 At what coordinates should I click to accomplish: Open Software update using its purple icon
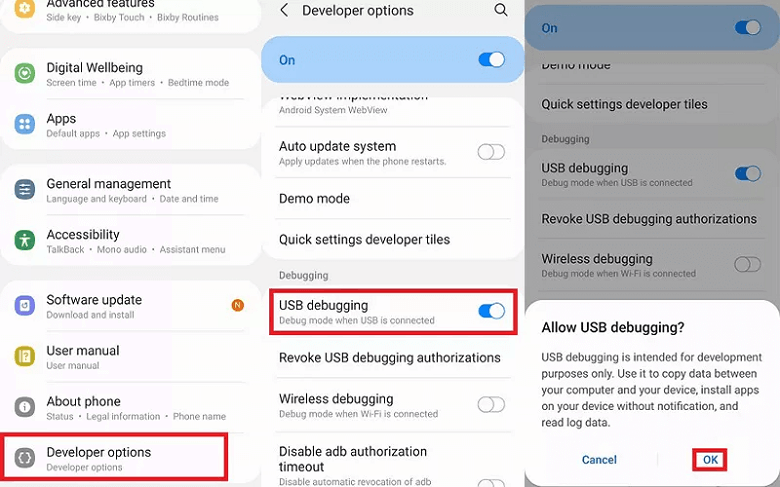point(25,306)
